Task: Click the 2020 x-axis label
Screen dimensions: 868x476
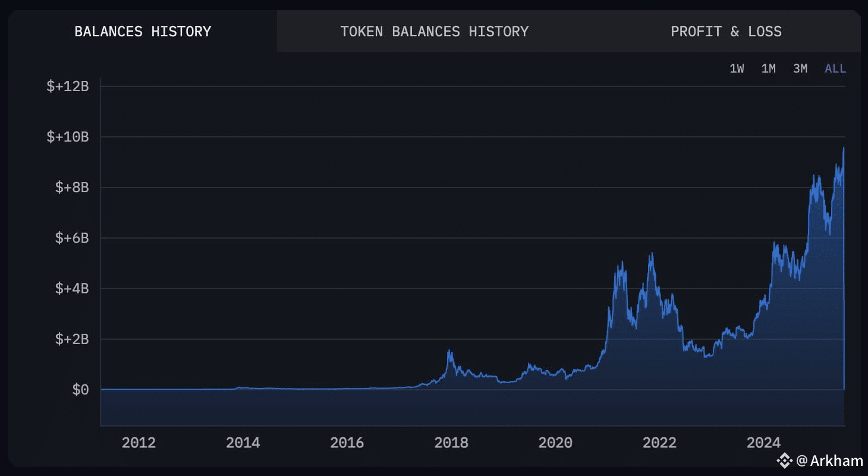Action: 555,443
